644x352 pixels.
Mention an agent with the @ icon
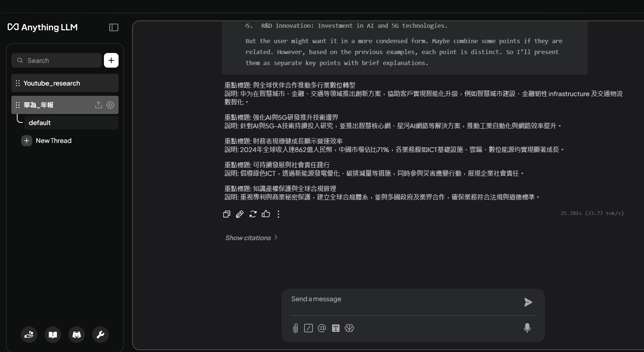point(322,328)
